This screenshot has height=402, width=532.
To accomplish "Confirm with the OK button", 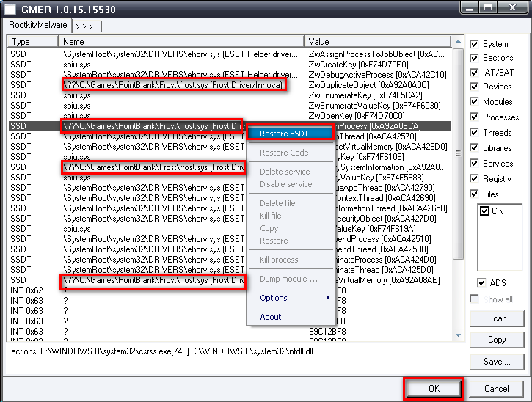I will (x=433, y=389).
